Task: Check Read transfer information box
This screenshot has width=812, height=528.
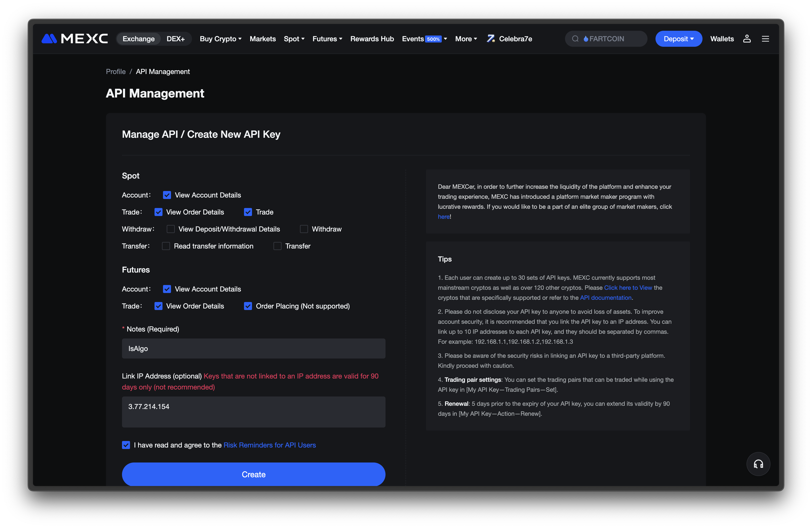Action: 166,246
